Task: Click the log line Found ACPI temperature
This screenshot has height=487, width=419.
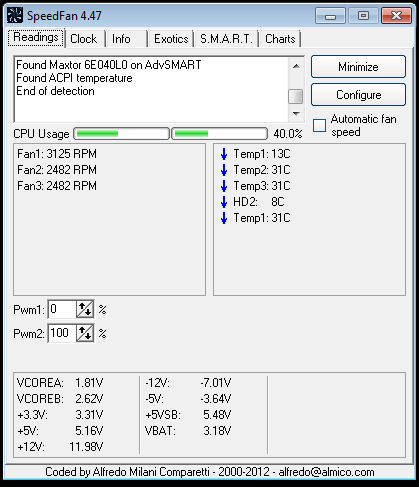Action: tap(74, 78)
